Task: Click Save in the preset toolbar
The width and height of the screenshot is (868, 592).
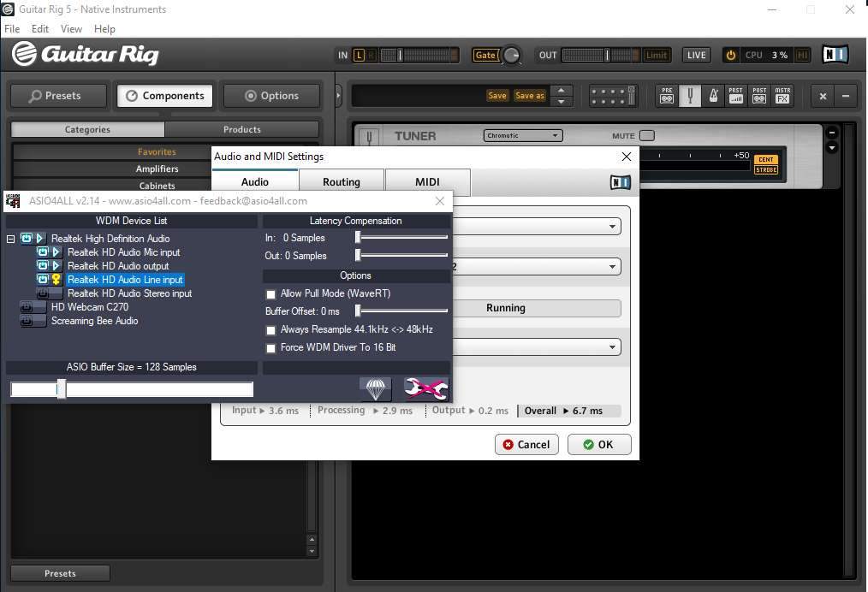Action: [x=497, y=96]
